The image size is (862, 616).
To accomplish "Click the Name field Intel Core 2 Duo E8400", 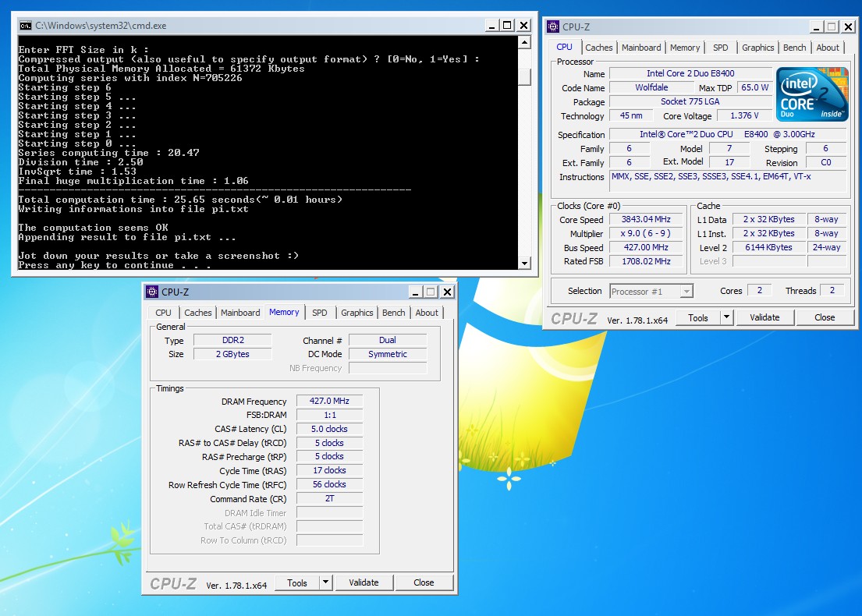I will [690, 73].
